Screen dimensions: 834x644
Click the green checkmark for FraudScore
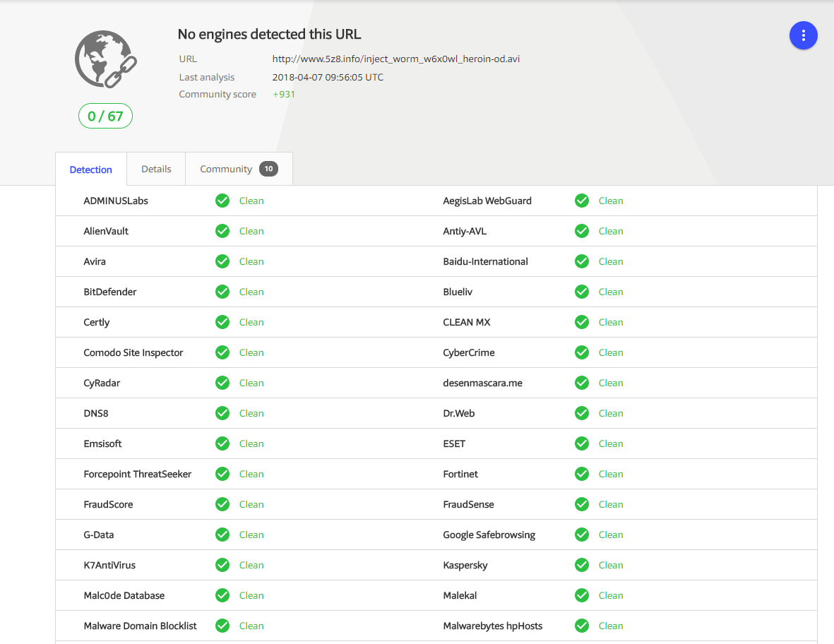point(222,503)
